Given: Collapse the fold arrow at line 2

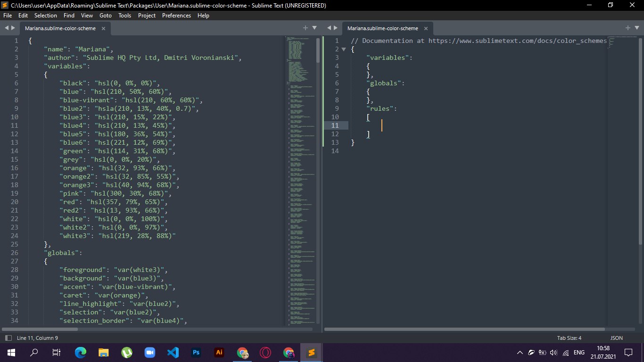Looking at the screenshot, I should [x=344, y=49].
